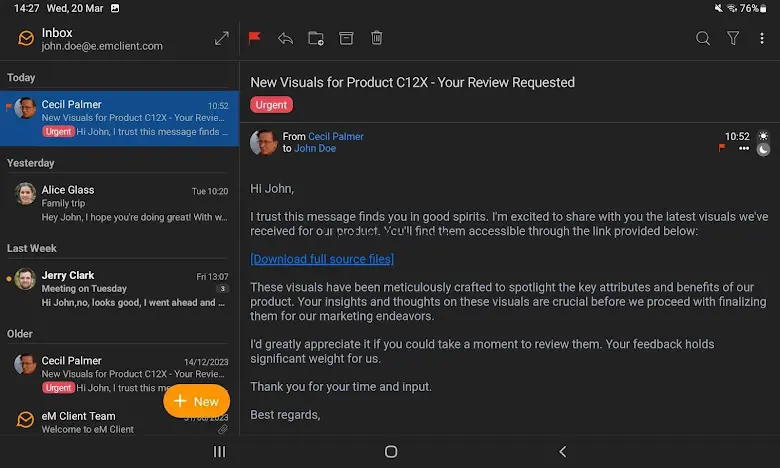Click sender name Cecil Palmer link
The height and width of the screenshot is (468, 780).
click(336, 136)
